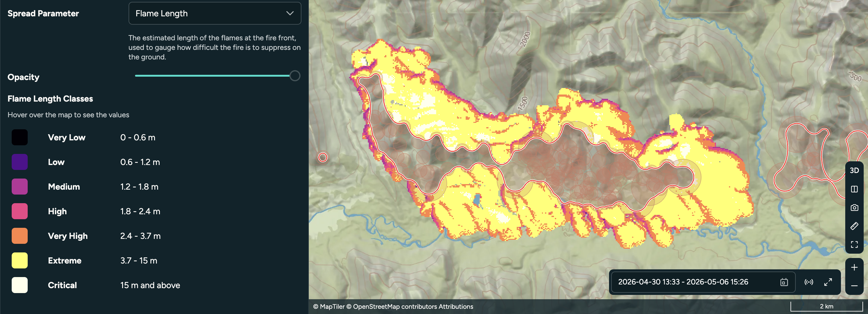Click the Flame Length dropdown chevron
Image resolution: width=868 pixels, height=314 pixels.
click(290, 13)
